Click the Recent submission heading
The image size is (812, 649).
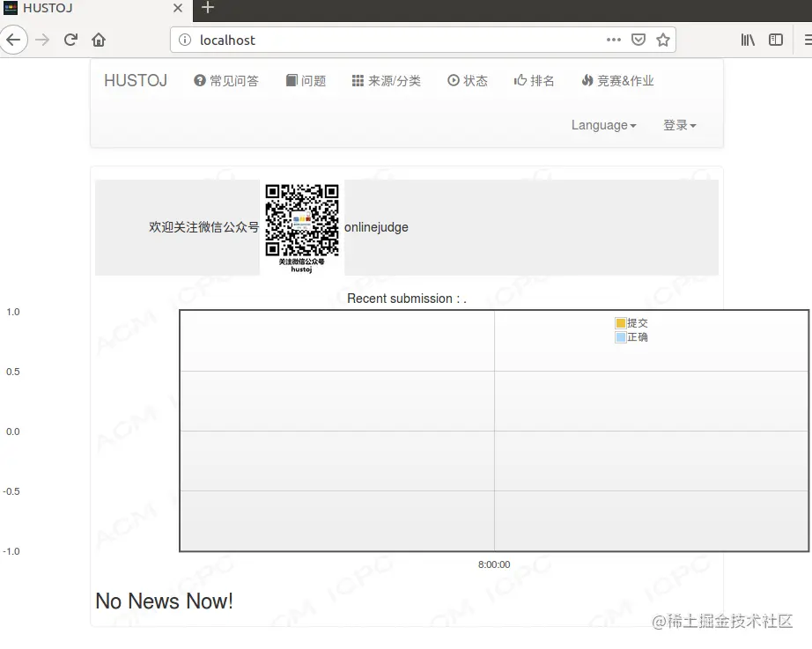407,299
